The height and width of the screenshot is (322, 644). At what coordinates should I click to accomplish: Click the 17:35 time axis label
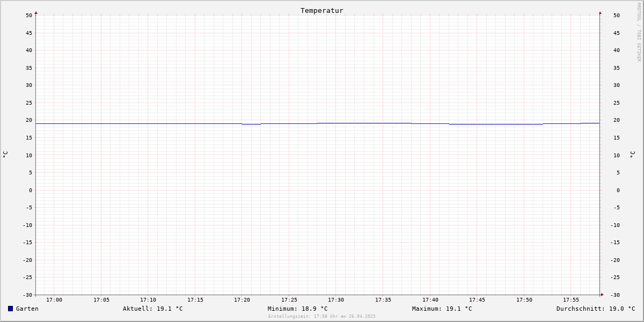tap(383, 300)
